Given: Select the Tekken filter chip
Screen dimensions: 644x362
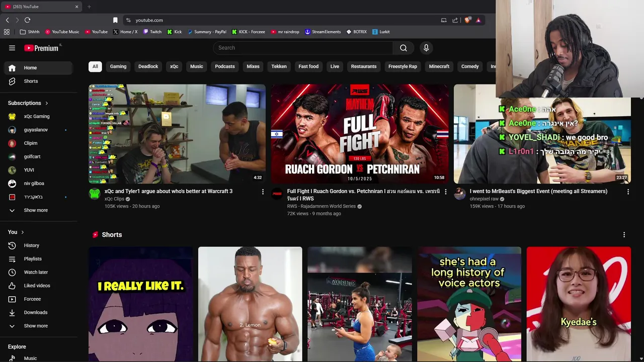Looking at the screenshot, I should (279, 66).
